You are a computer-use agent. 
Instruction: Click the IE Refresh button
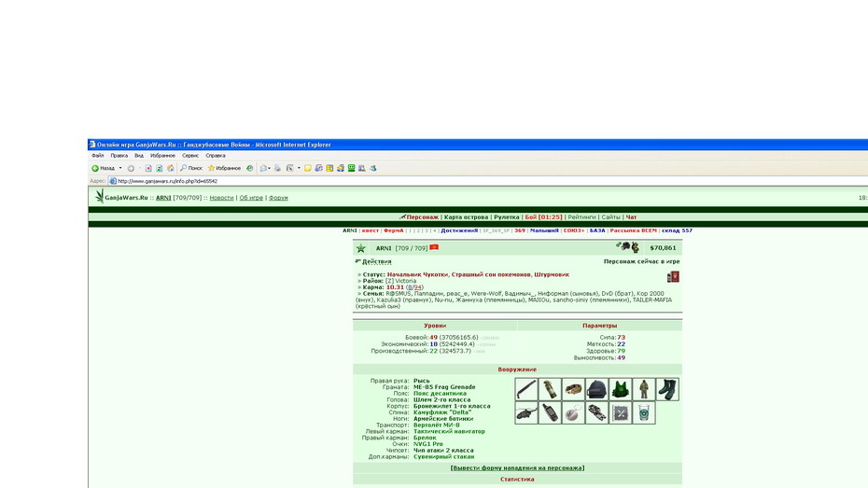pyautogui.click(x=159, y=168)
